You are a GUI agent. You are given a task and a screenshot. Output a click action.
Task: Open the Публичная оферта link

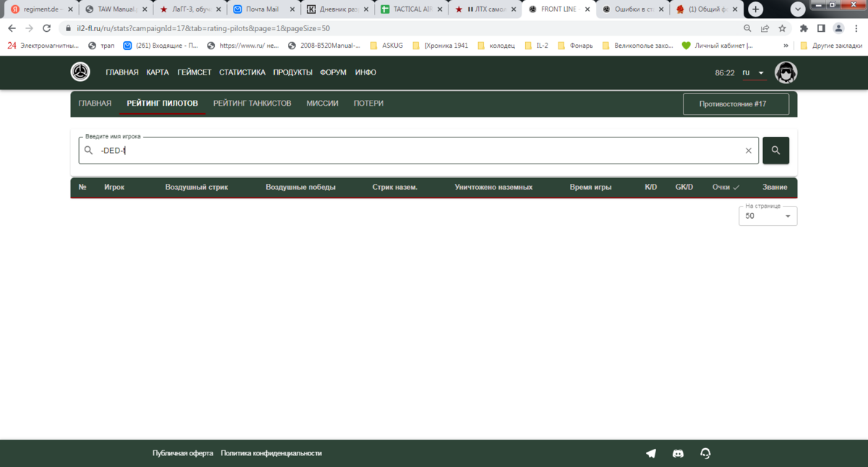[x=182, y=453]
